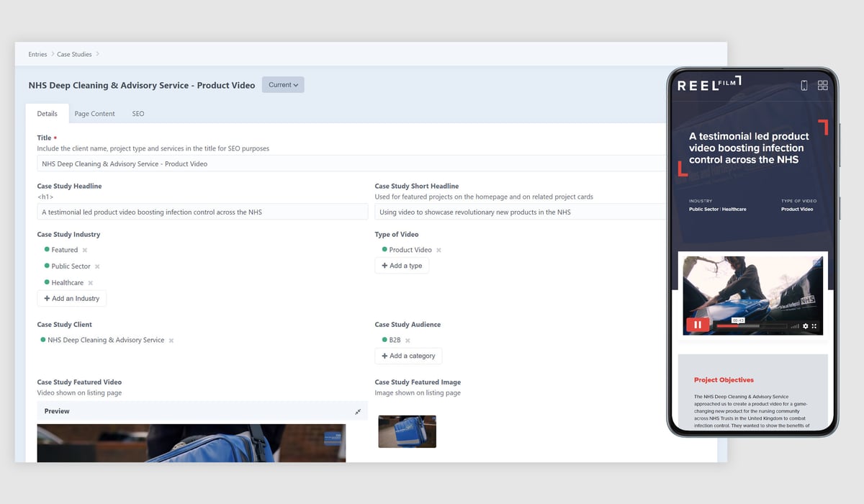Remove the Featured industry tag
Viewport: 864px width, 504px height.
(x=84, y=250)
